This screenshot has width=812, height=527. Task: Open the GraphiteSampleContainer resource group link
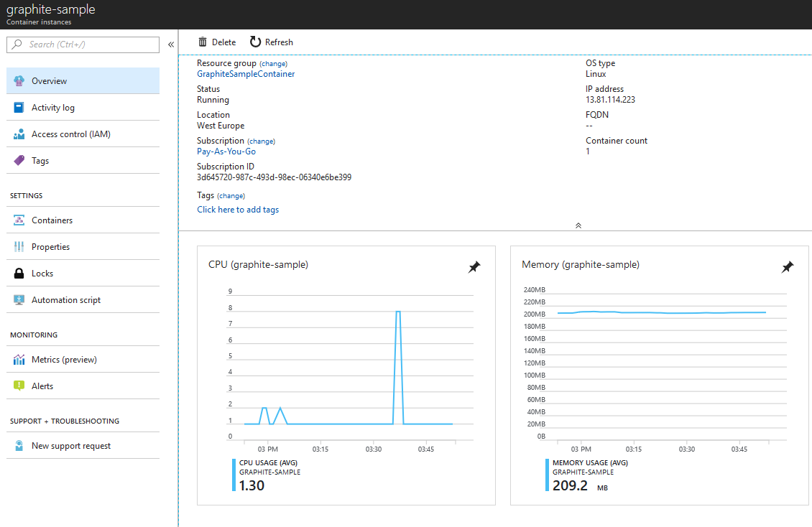coord(246,73)
